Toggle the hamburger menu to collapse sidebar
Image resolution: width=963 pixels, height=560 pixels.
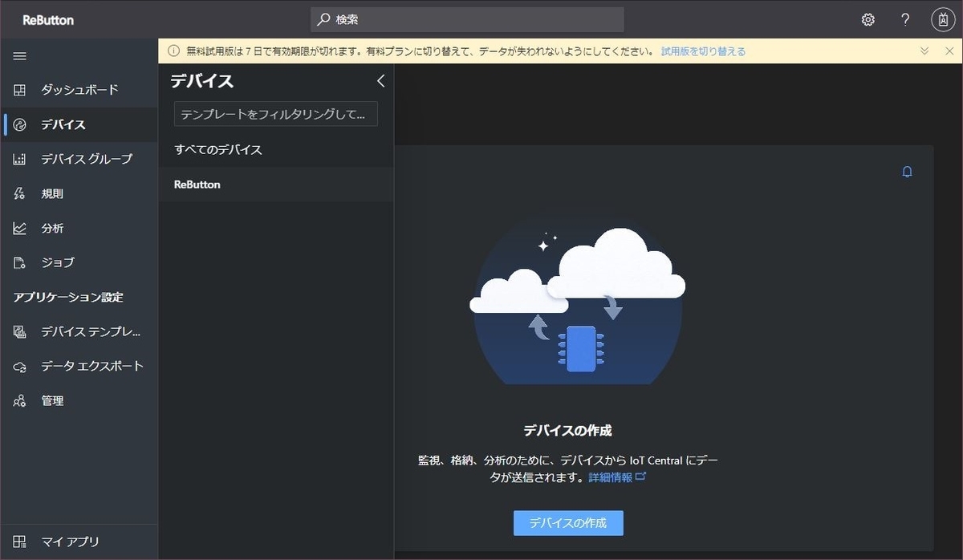tap(19, 55)
